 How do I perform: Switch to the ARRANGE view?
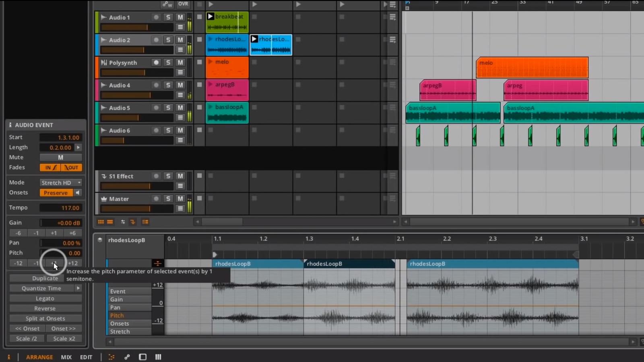(39, 357)
